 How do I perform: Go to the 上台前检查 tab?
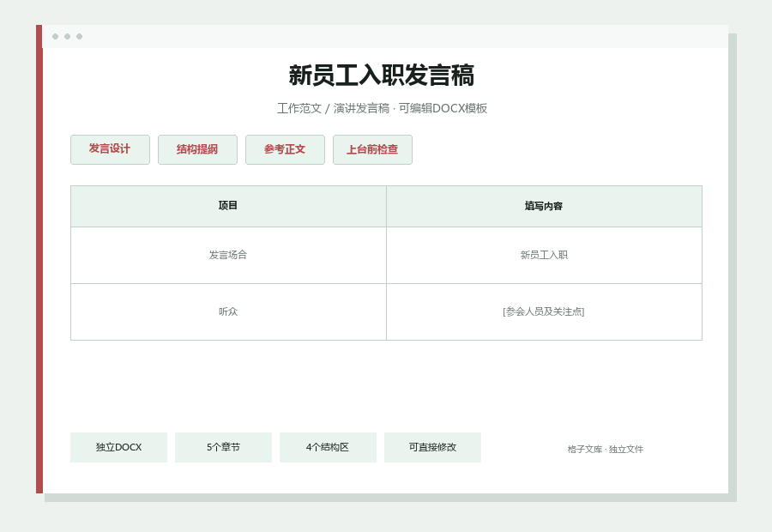pos(372,149)
